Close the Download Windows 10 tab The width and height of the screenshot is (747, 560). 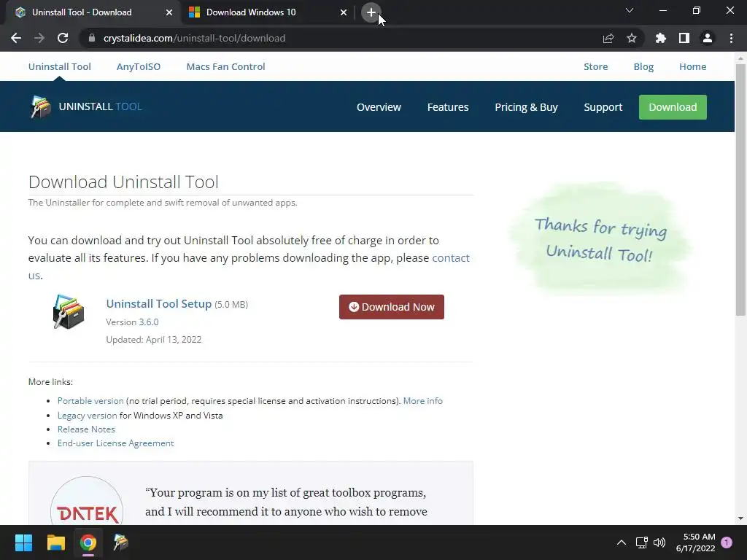pos(344,12)
